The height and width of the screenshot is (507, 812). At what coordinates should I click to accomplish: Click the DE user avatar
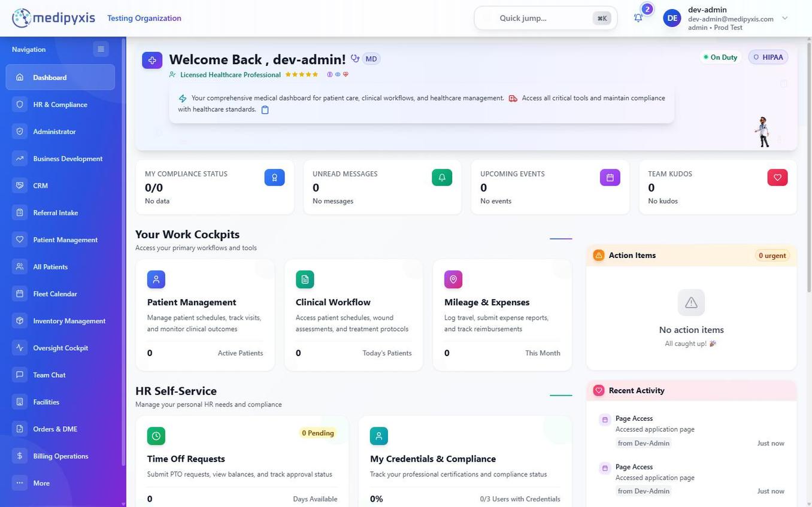[672, 18]
